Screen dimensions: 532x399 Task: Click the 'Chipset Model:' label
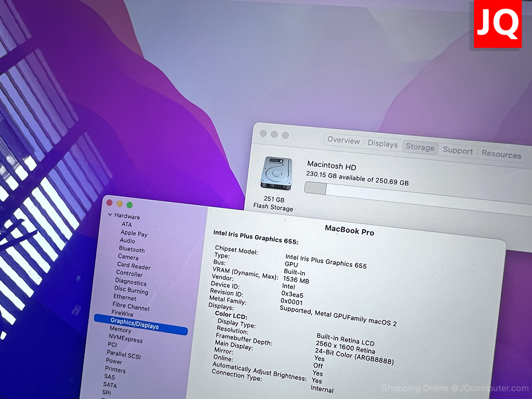[x=236, y=250]
